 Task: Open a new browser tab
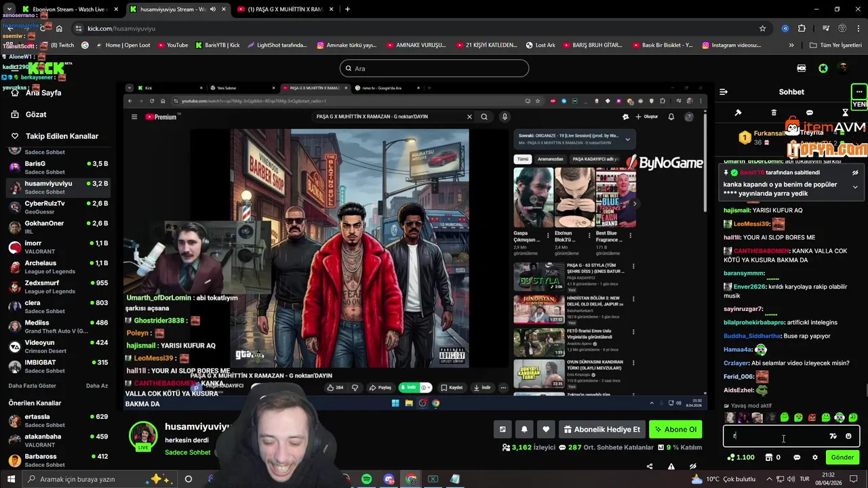pos(347,9)
